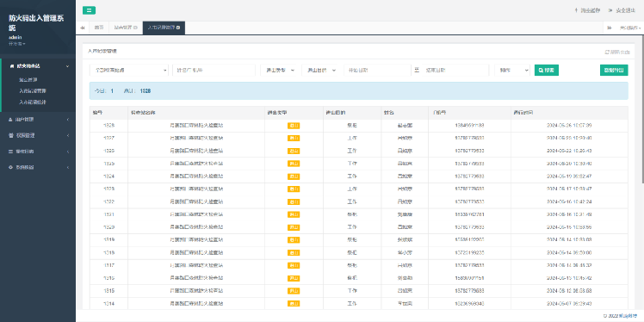The width and height of the screenshot is (644, 322).
Task: Open the 关闭操作 tab actions dropdown
Action: coord(630,28)
